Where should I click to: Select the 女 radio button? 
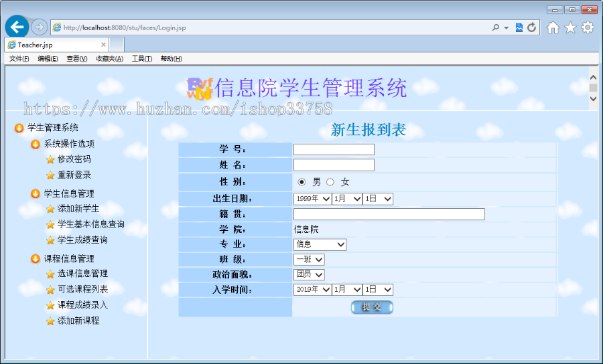330,182
